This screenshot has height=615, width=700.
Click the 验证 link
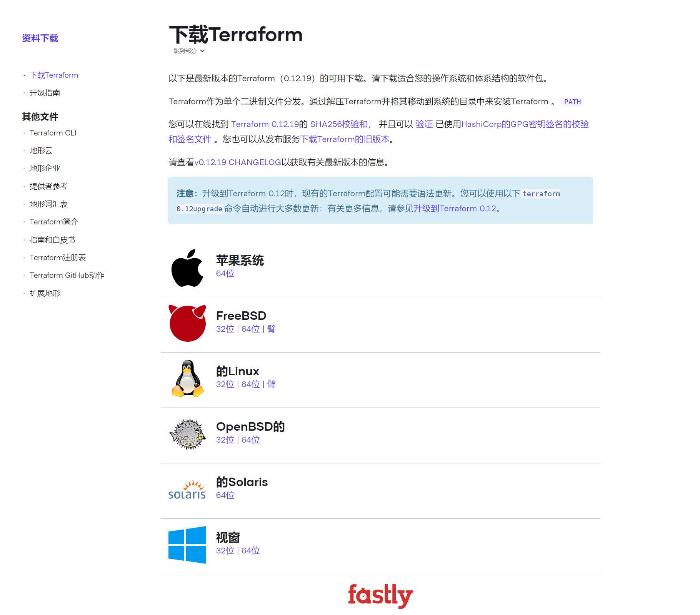424,124
